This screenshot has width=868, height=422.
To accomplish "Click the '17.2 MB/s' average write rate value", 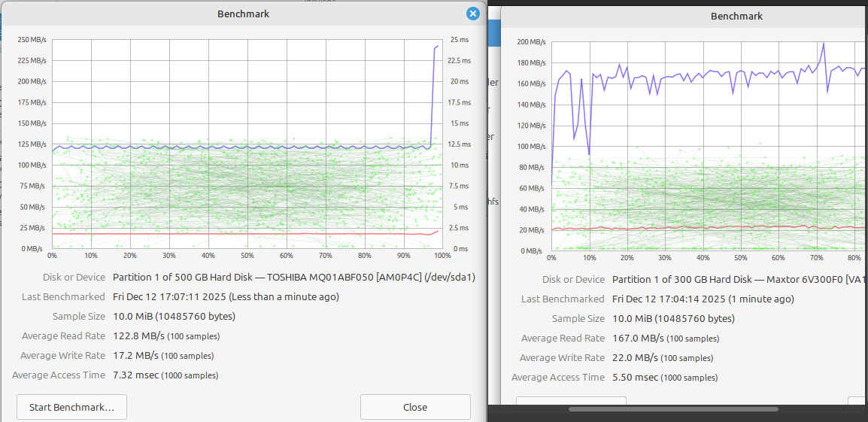I will [135, 356].
